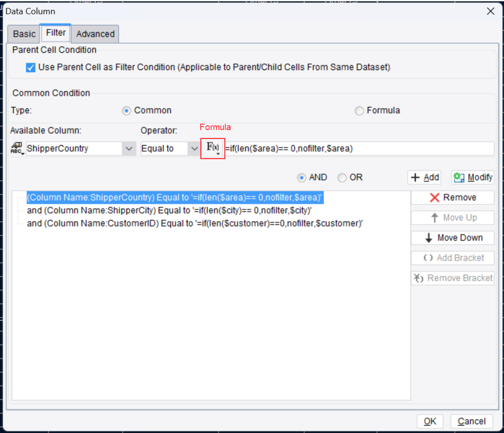Image resolution: width=504 pixels, height=433 pixels.
Task: Choose the OR radio button
Action: 342,178
